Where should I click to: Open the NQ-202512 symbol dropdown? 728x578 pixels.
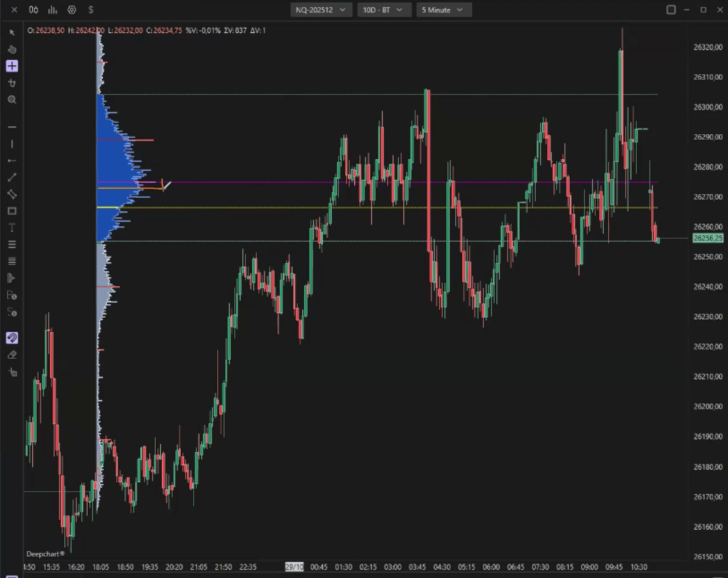pos(321,10)
